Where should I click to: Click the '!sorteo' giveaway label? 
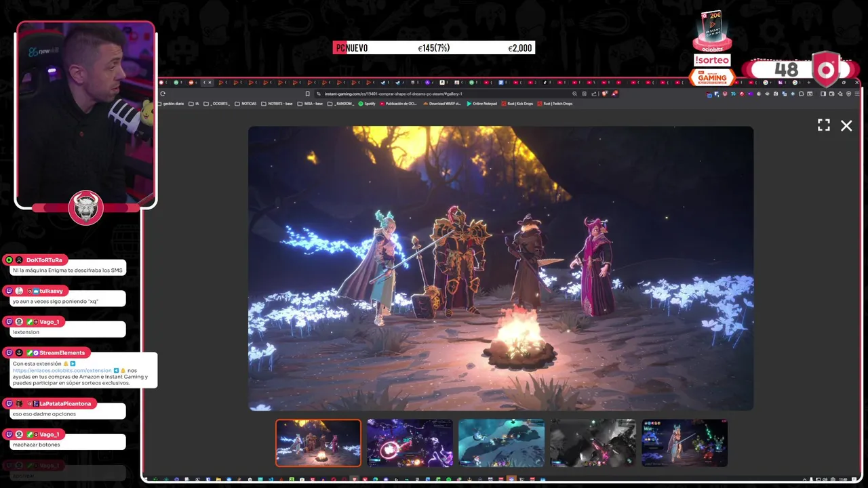[x=712, y=60]
